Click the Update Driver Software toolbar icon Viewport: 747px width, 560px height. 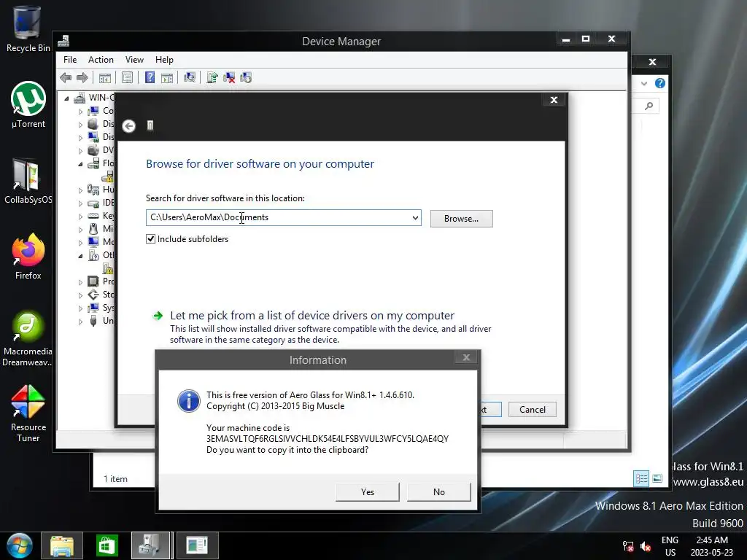tap(212, 77)
